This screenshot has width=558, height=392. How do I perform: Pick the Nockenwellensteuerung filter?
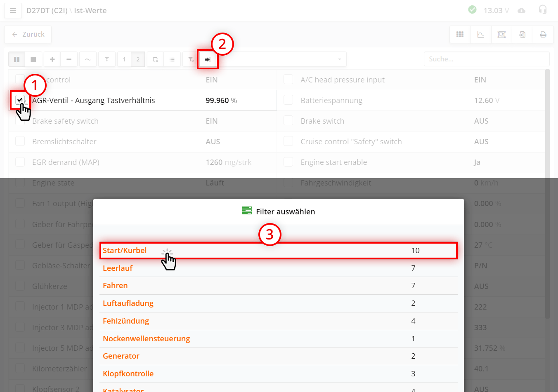coord(146,339)
